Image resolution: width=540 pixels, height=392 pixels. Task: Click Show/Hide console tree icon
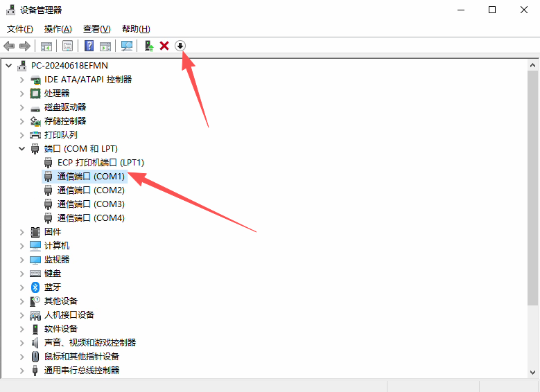(x=46, y=46)
